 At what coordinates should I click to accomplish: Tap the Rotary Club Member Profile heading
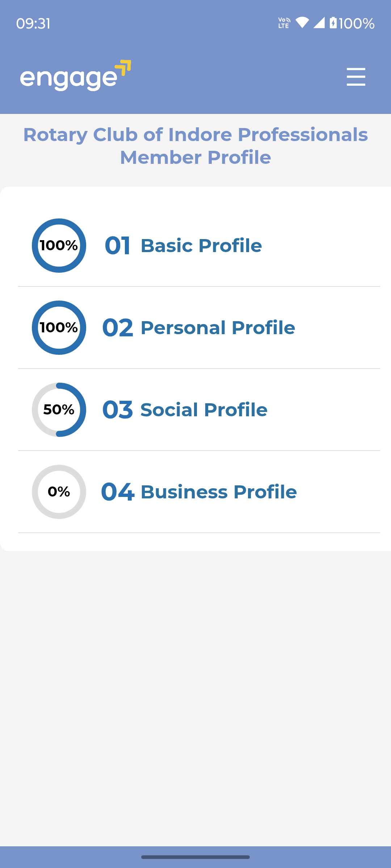(195, 146)
